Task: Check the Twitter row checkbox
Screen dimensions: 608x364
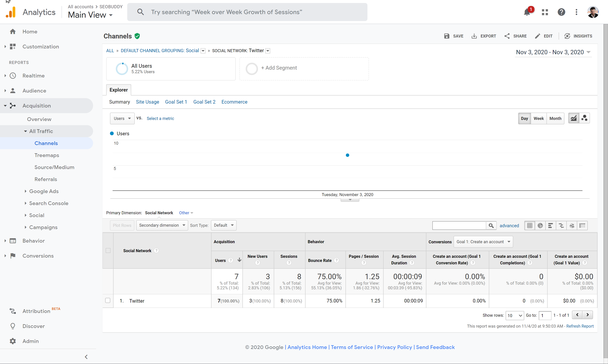Action: (108, 300)
